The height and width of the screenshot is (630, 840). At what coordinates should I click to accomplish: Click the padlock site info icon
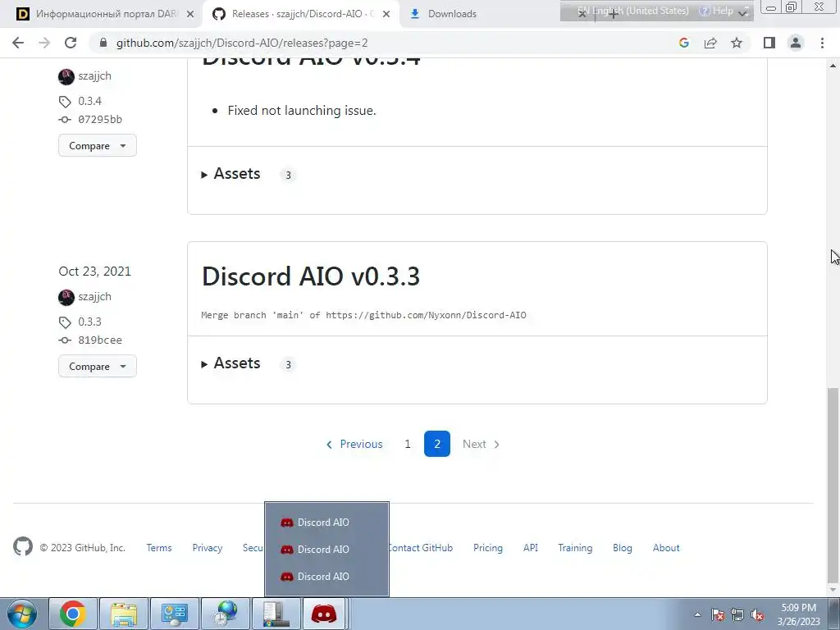[x=103, y=43]
